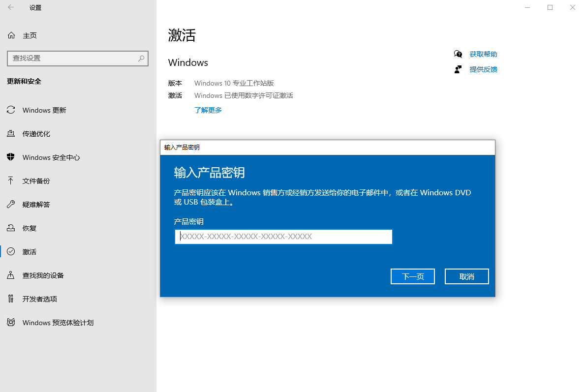Click the 开发者选项 tools icon
The width and height of the screenshot is (584, 392).
(11, 299)
